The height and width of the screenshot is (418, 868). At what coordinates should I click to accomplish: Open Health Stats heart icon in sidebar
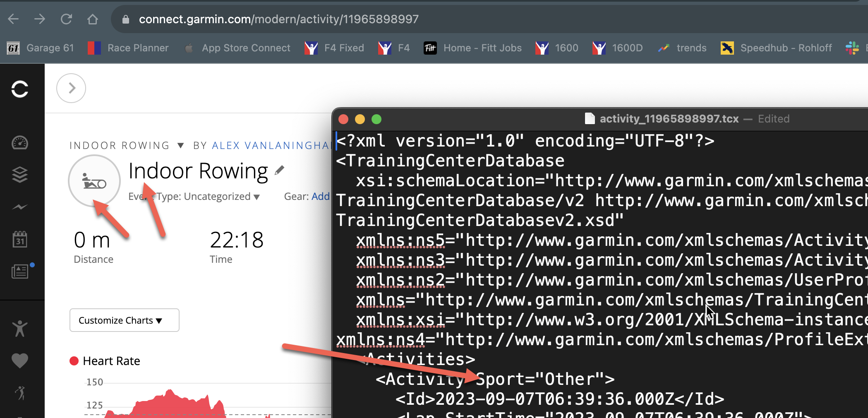click(20, 361)
